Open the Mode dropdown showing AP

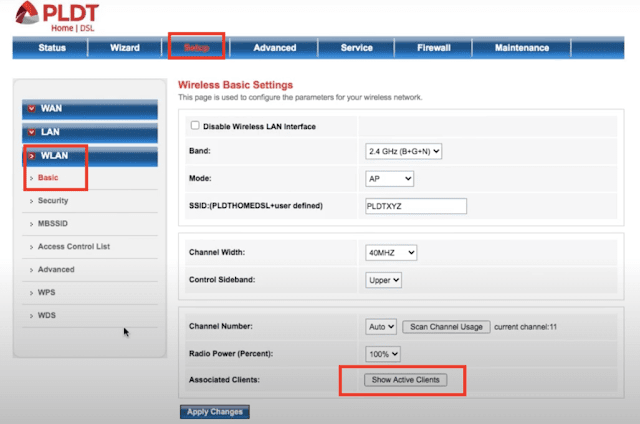tap(389, 179)
